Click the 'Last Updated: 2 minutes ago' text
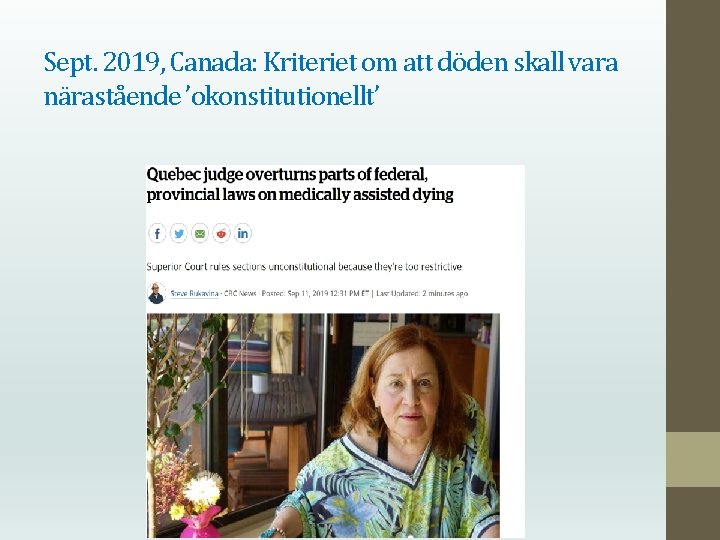Image resolution: width=720 pixels, height=540 pixels. [422, 293]
